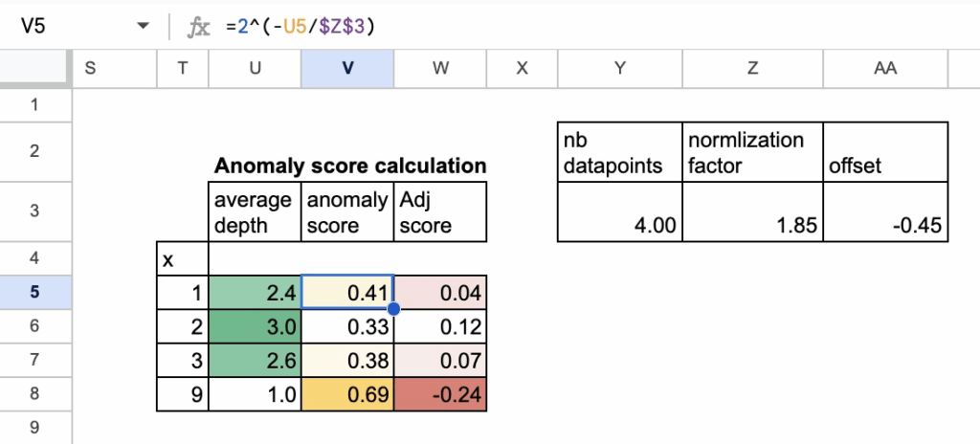
Task: Select row 8 header
Action: [x=35, y=394]
